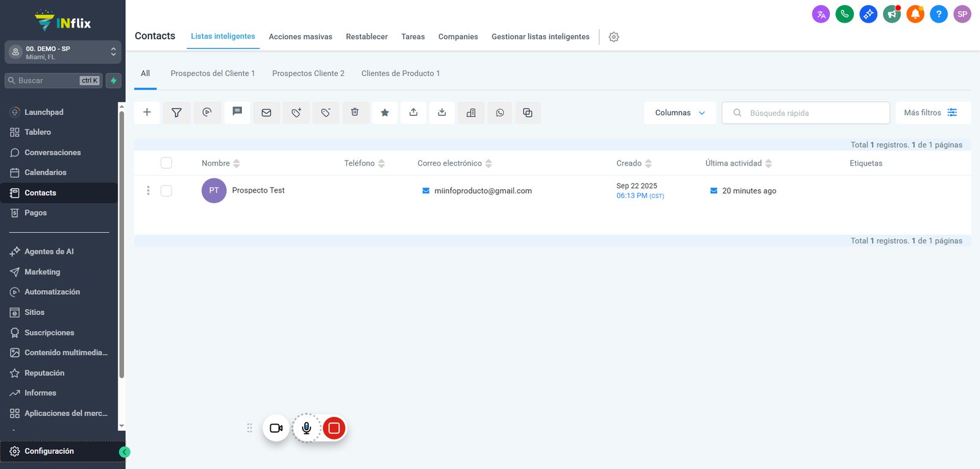Click the building company toolbar icon
Viewport: 980px width, 469px height.
point(471,113)
